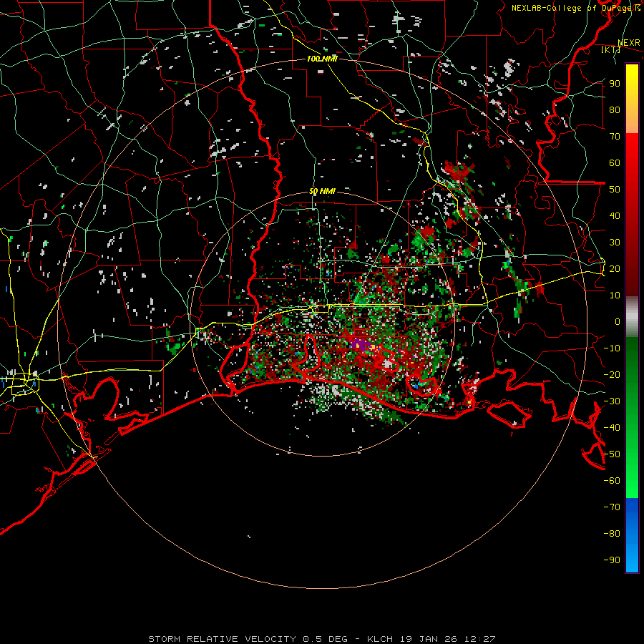Click the 10 value on velocity scale
The image size is (644, 644).
(615, 296)
